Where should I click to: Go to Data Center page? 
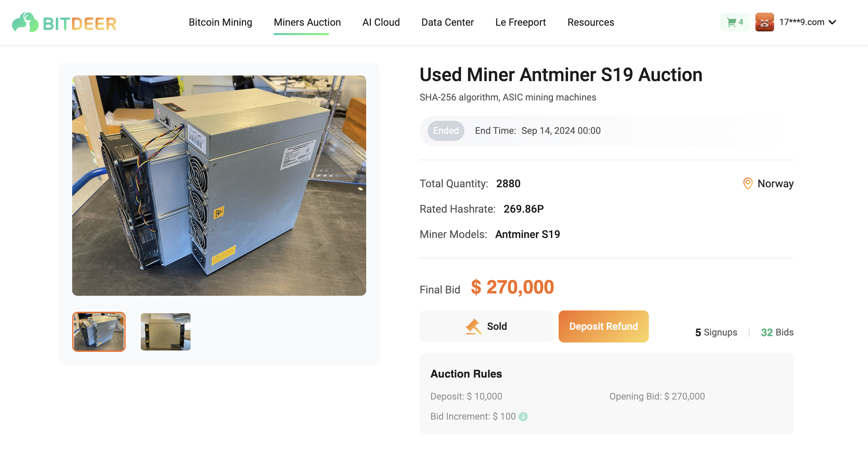tap(447, 22)
